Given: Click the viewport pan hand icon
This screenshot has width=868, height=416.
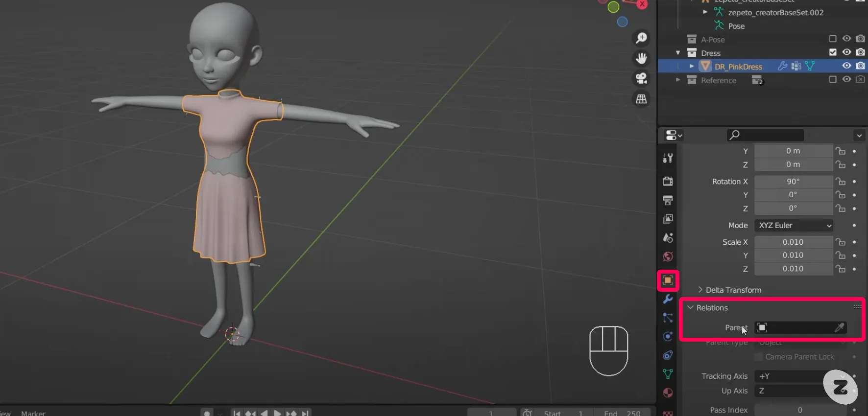Looking at the screenshot, I should [x=641, y=58].
